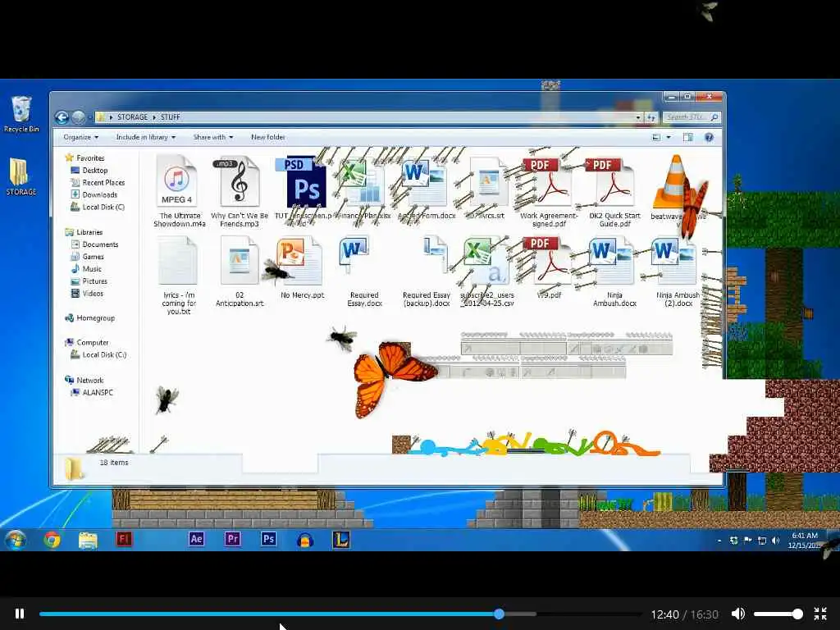
Task: Toggle the preview pane icon
Action: pyautogui.click(x=688, y=138)
